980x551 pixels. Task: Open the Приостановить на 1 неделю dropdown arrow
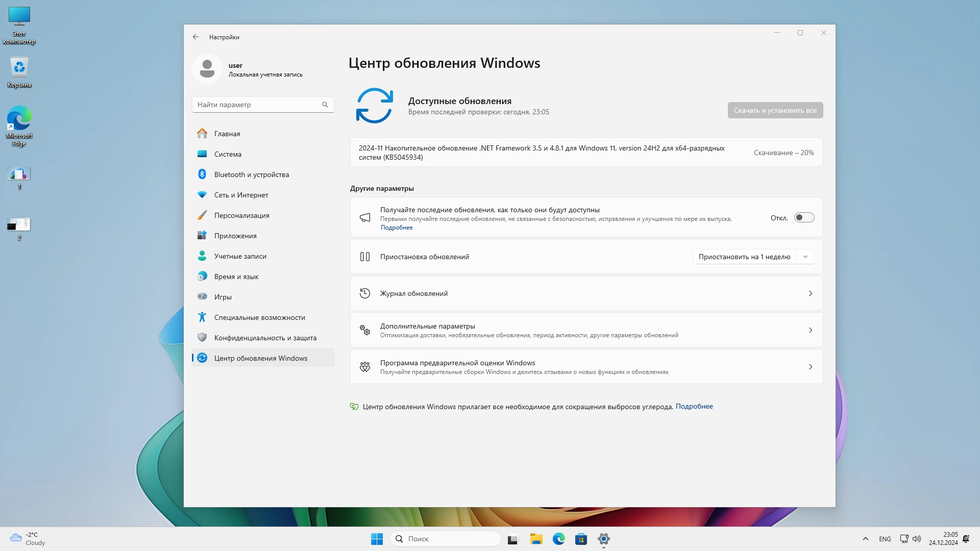point(805,257)
